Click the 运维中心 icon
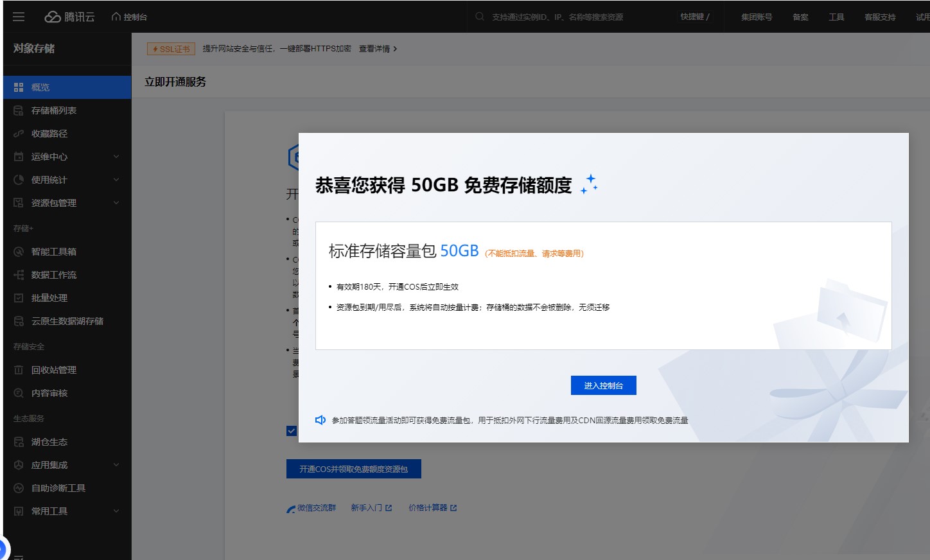The width and height of the screenshot is (930, 560). coord(19,157)
